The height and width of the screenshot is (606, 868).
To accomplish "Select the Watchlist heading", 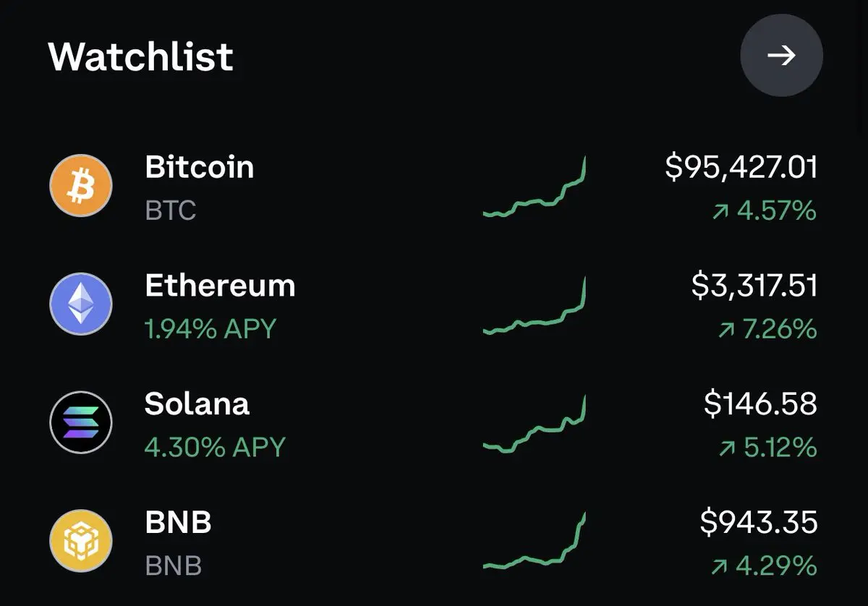I will (141, 56).
